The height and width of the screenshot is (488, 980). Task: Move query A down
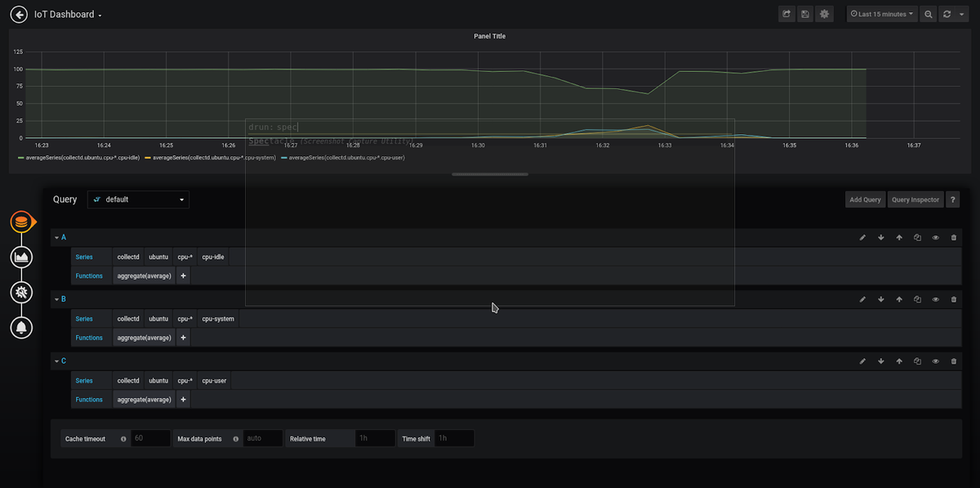[881, 238]
